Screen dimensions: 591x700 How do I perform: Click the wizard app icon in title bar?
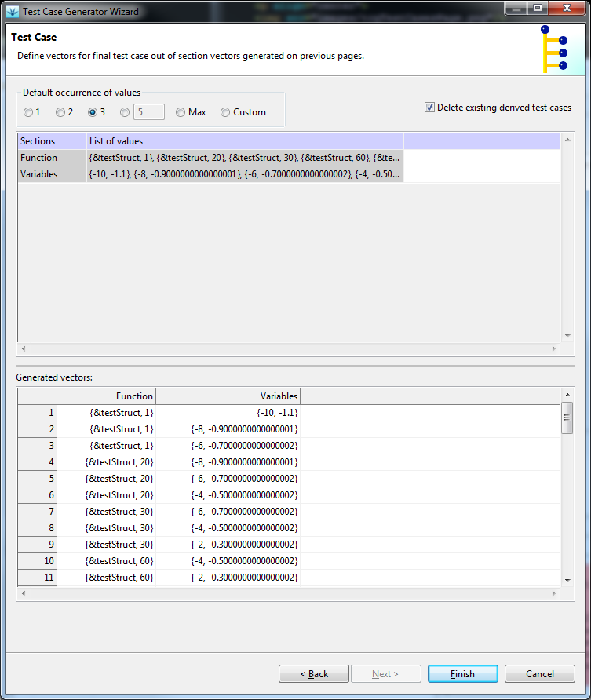pos(12,12)
